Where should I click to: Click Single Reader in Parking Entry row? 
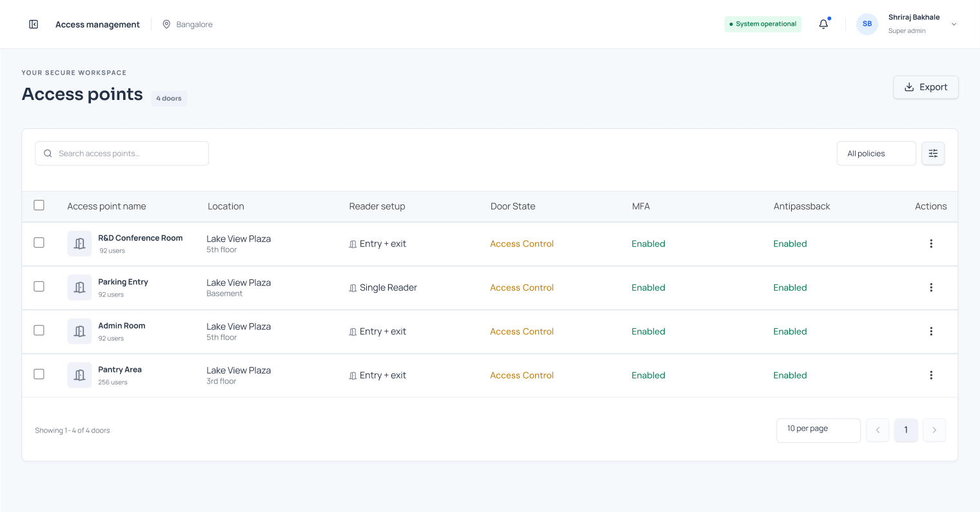388,288
